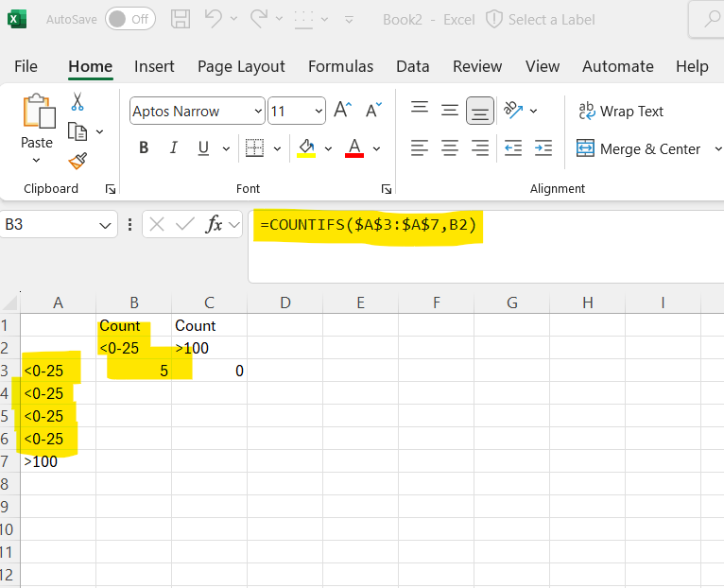Select Center alignment icon
Viewport: 724px width, 588px height.
pos(449,148)
